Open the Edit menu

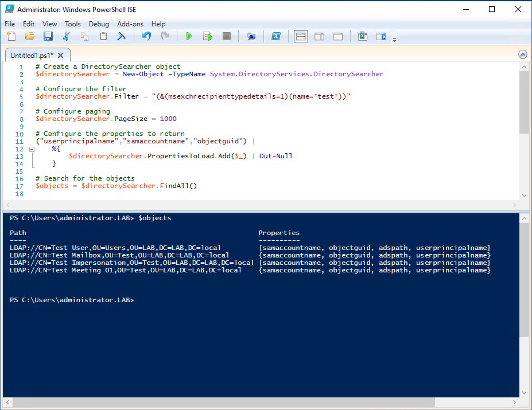29,24
